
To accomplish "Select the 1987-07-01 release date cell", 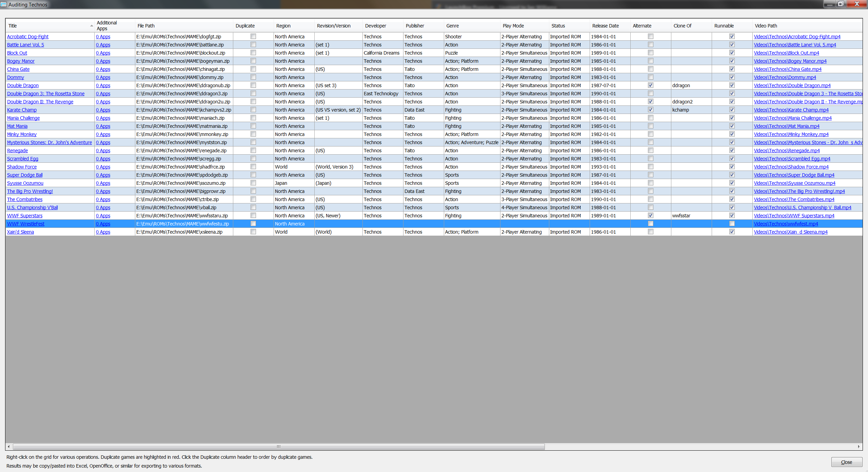I will click(x=610, y=85).
